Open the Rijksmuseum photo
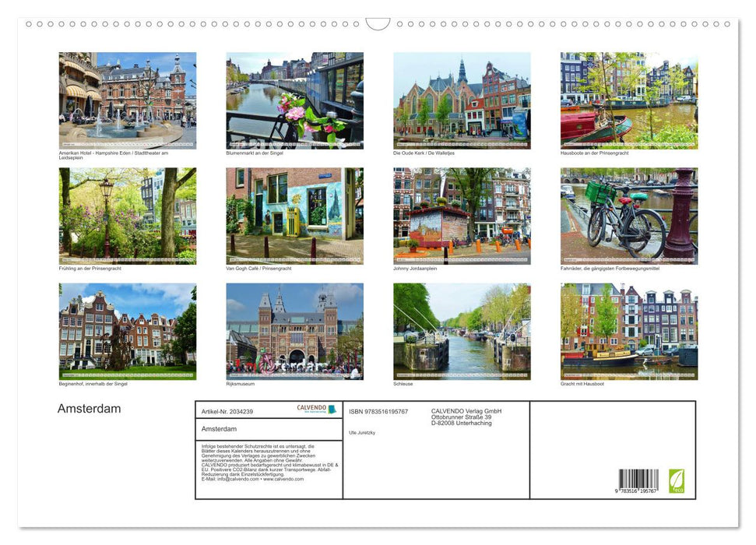This screenshot has height=545, width=756. (x=294, y=330)
